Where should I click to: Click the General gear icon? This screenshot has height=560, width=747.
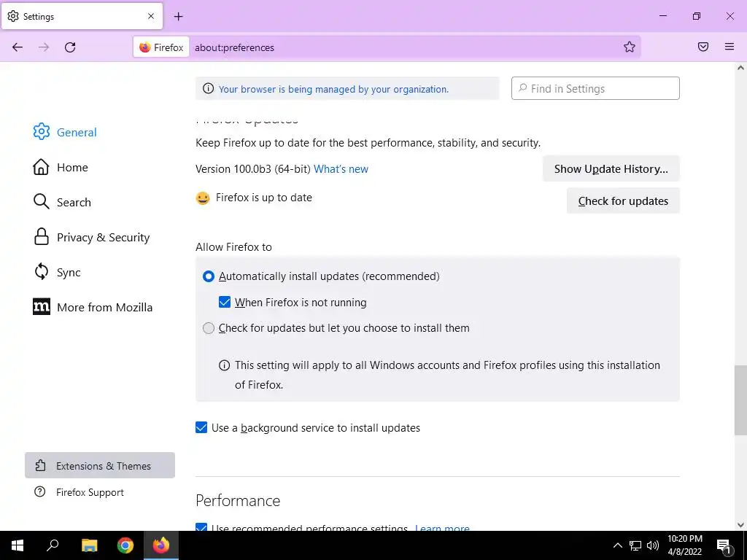[42, 131]
